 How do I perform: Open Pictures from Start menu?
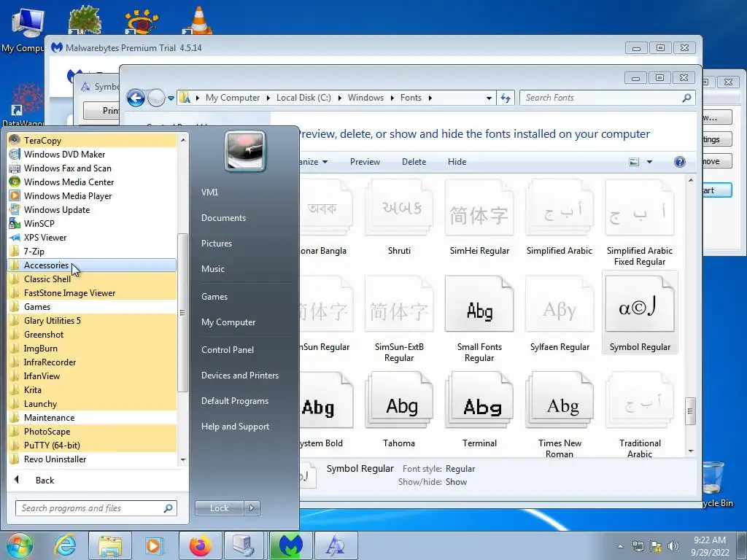click(216, 244)
